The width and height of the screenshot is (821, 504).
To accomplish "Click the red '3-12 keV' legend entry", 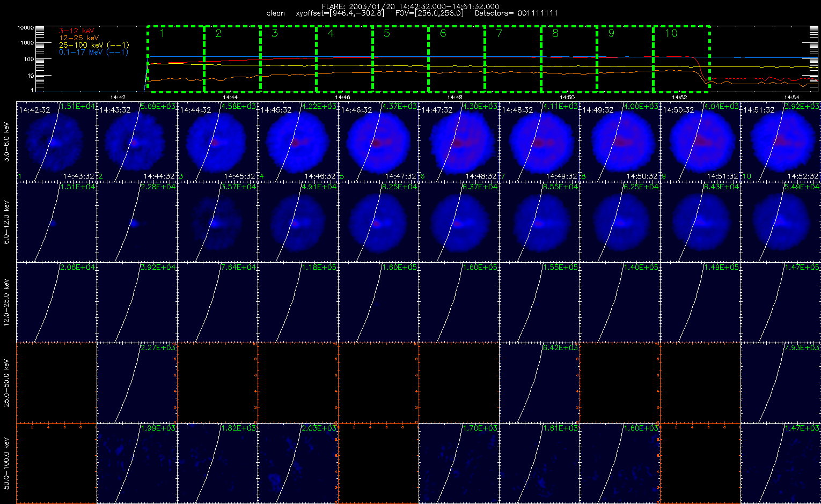I will (x=76, y=31).
